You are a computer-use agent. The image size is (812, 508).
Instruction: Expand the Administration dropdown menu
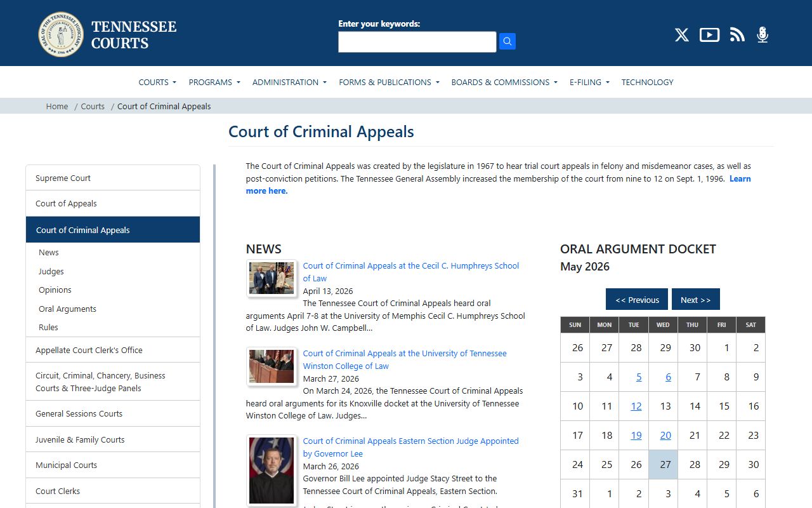click(289, 82)
